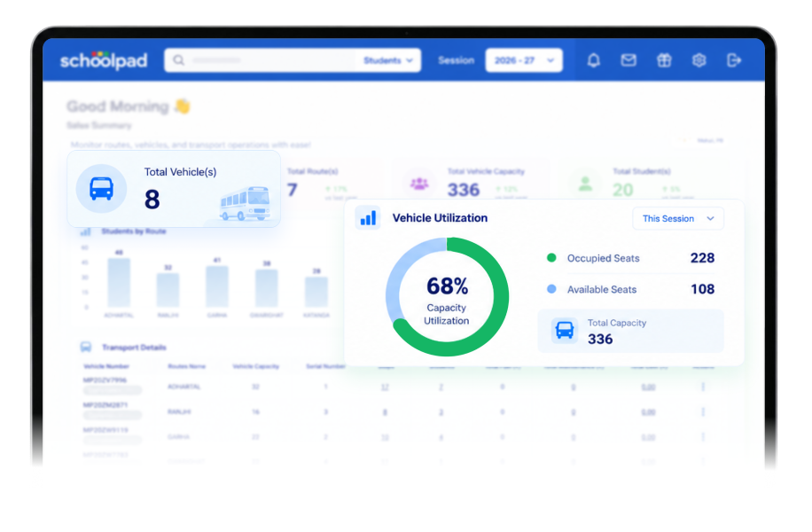Screen dimensions: 812x532
Task: Click the gift box icon
Action: click(664, 60)
